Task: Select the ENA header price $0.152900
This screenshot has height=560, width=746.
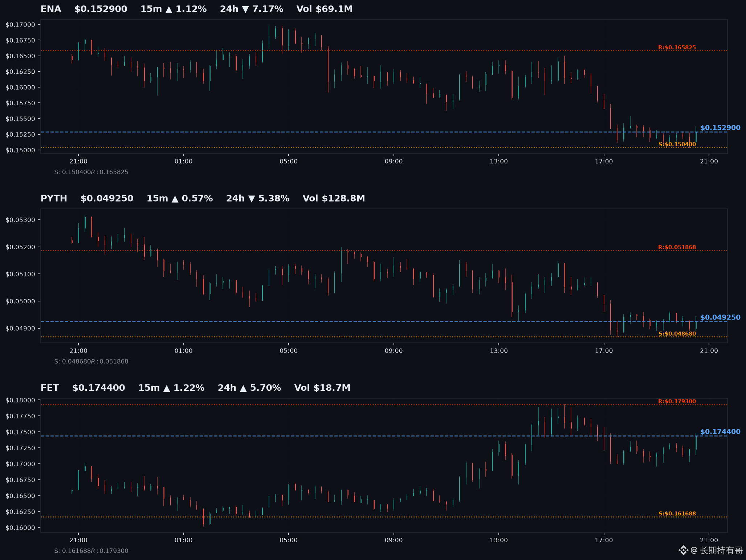Action: tap(101, 9)
